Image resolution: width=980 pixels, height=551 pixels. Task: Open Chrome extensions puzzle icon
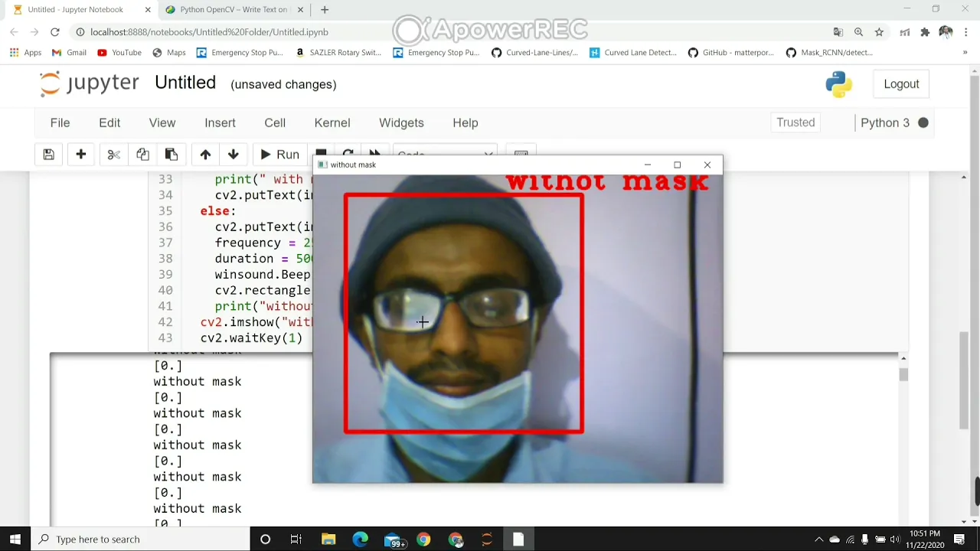[925, 32]
